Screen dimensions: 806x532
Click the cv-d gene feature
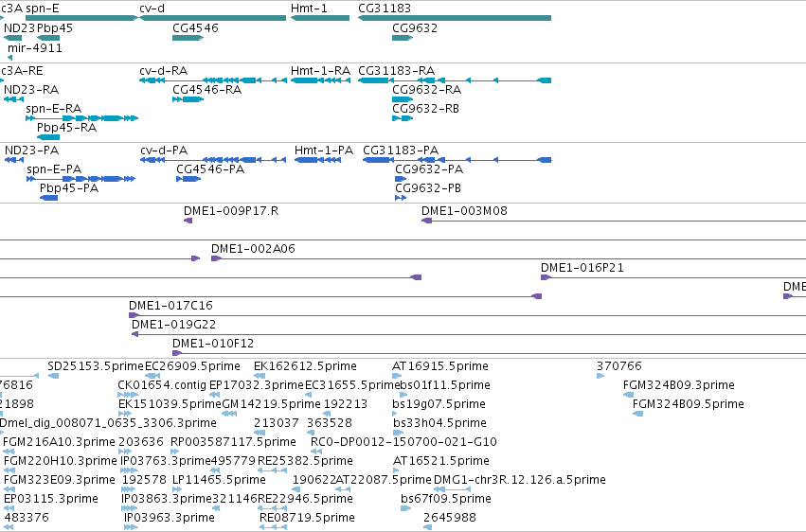click(213, 18)
